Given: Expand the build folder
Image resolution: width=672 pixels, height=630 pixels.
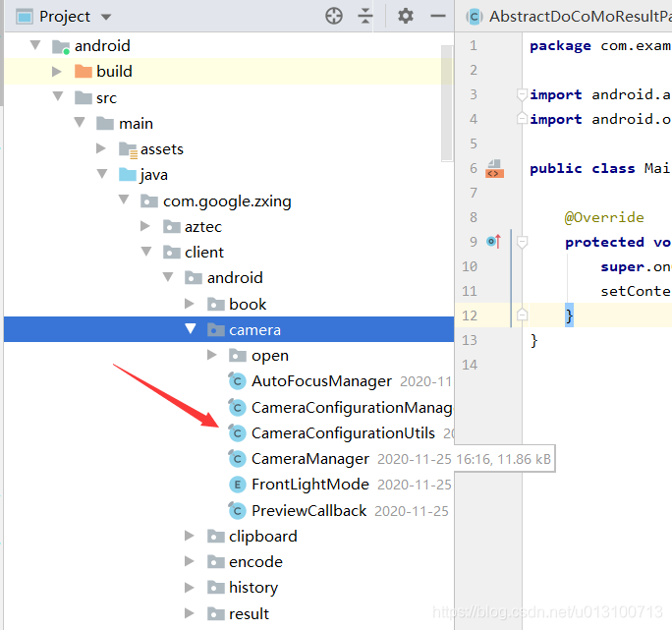Looking at the screenshot, I should [x=57, y=71].
